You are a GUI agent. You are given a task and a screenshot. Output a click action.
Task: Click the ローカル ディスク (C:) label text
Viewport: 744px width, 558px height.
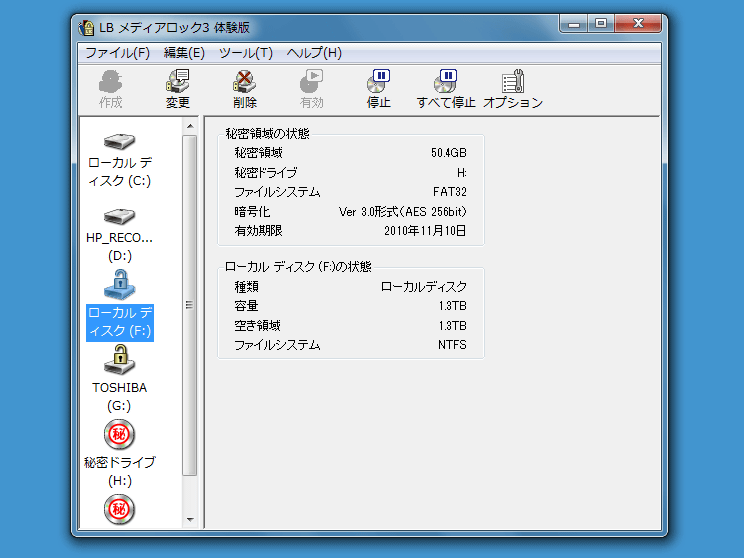[x=120, y=172]
